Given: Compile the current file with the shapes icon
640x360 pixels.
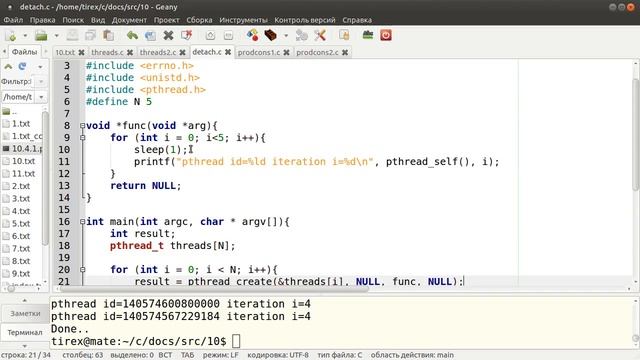Looking at the screenshot, I should pyautogui.click(x=252, y=36).
